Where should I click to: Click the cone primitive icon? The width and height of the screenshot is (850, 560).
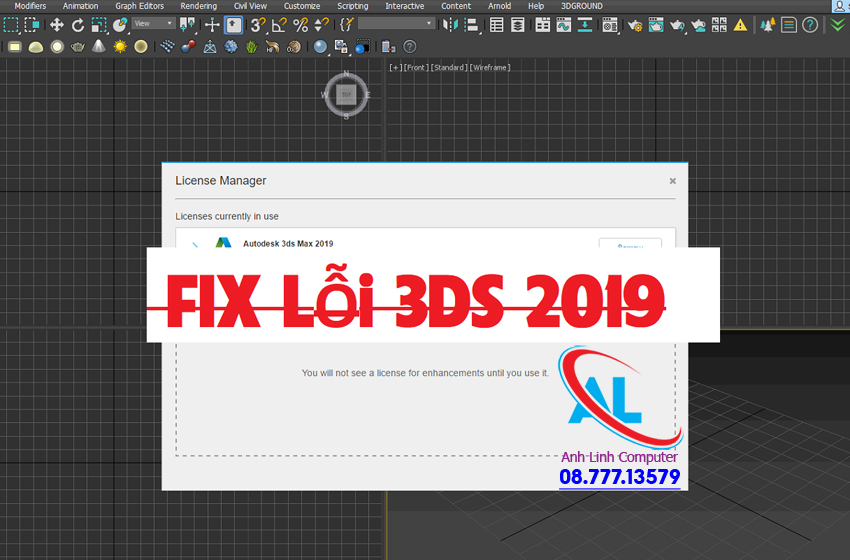pyautogui.click(x=99, y=46)
